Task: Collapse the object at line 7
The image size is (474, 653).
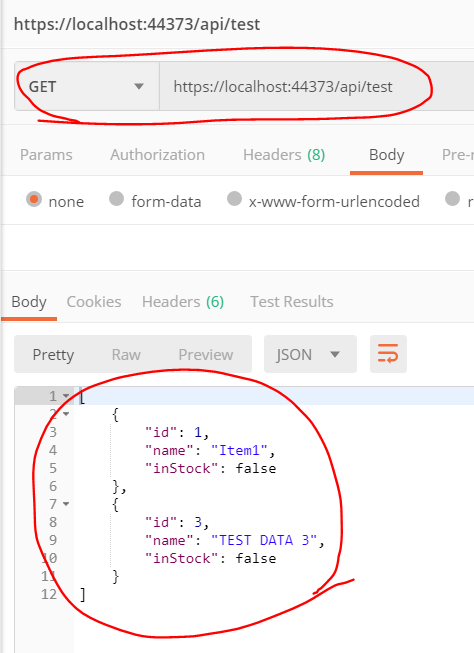Action: tap(66, 504)
